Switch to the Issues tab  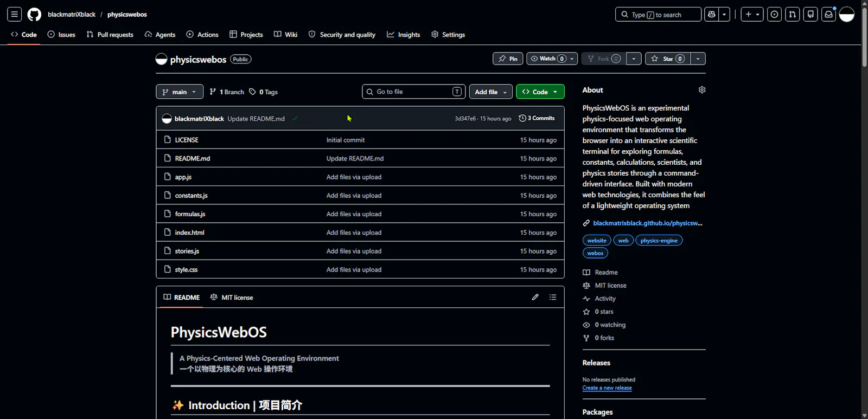(x=61, y=35)
